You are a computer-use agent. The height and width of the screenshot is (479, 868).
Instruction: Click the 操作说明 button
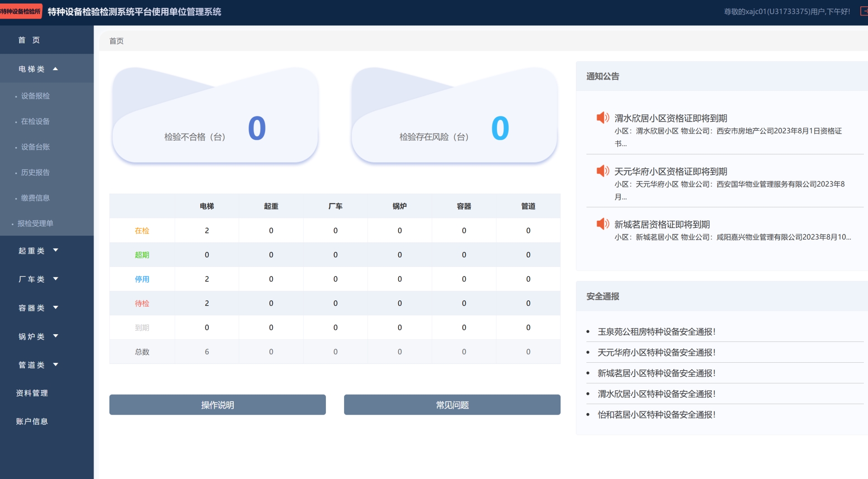pyautogui.click(x=217, y=405)
